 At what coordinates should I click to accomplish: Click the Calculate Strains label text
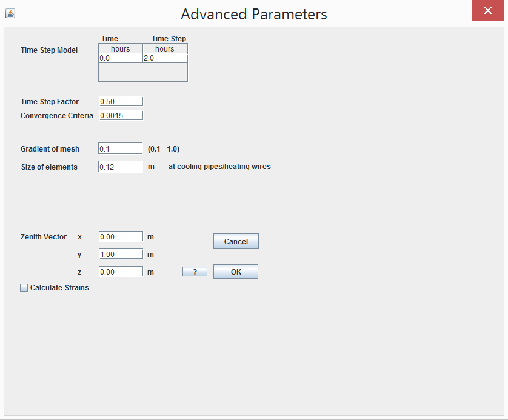[x=59, y=287]
